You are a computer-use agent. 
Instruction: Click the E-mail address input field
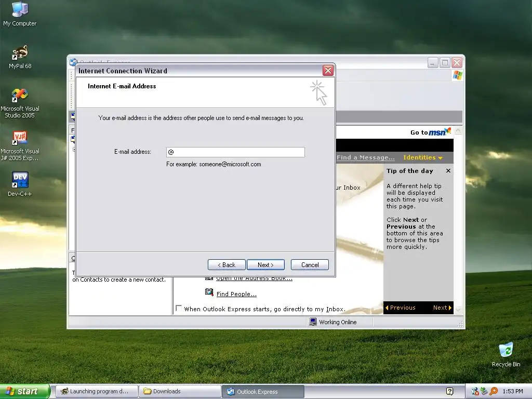tap(235, 152)
